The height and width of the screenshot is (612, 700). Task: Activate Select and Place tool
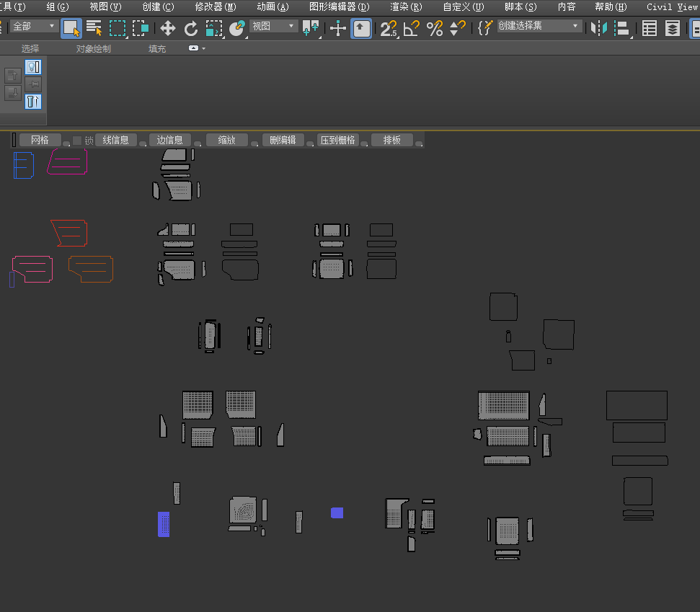coord(236,29)
